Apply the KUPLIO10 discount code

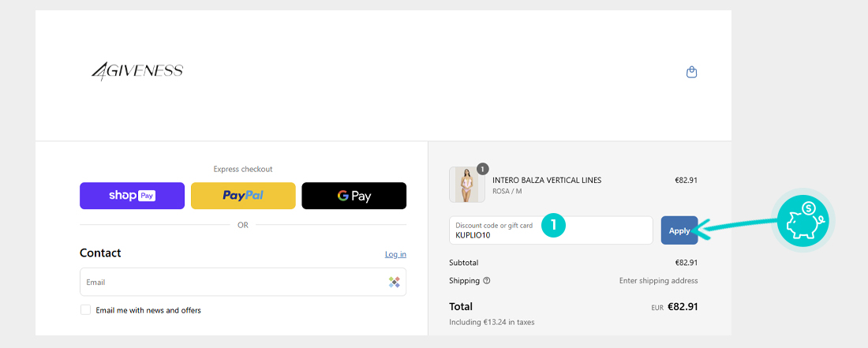coord(679,230)
